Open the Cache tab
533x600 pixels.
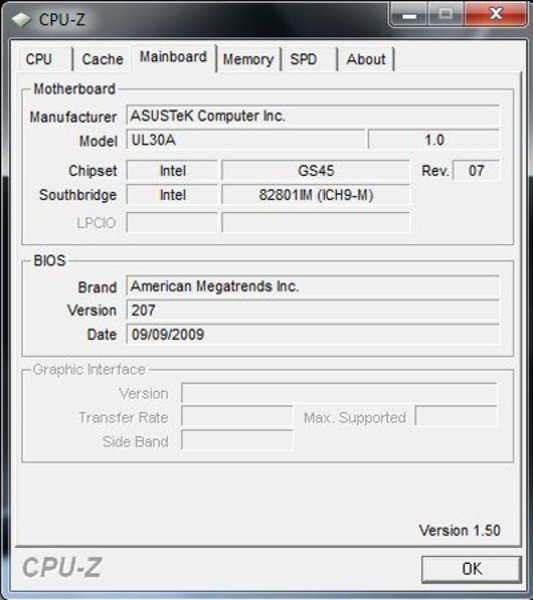(x=102, y=59)
